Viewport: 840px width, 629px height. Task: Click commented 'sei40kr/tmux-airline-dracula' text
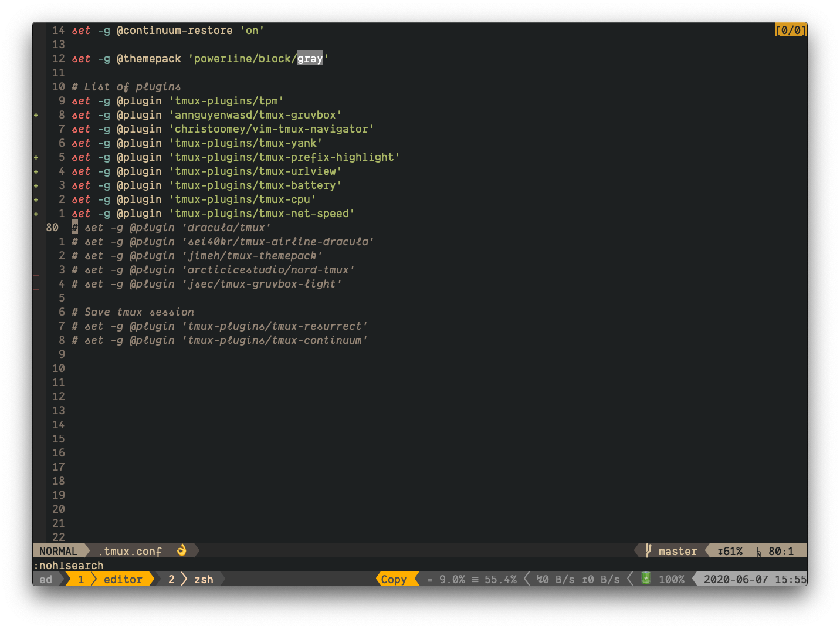coord(278,241)
